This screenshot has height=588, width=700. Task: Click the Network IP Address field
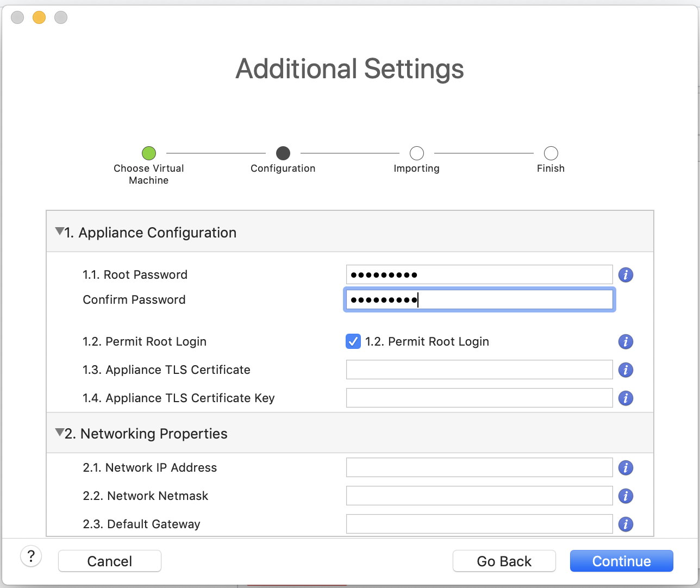pos(479,467)
